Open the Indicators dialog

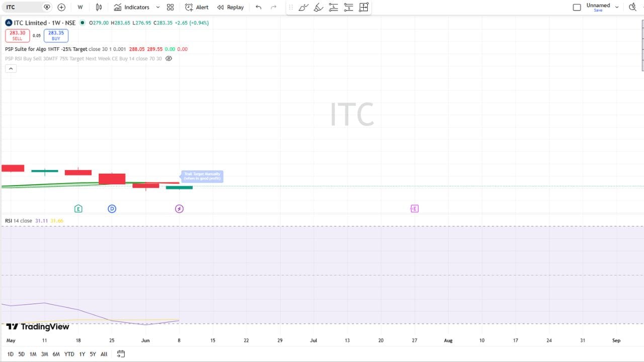click(x=132, y=7)
